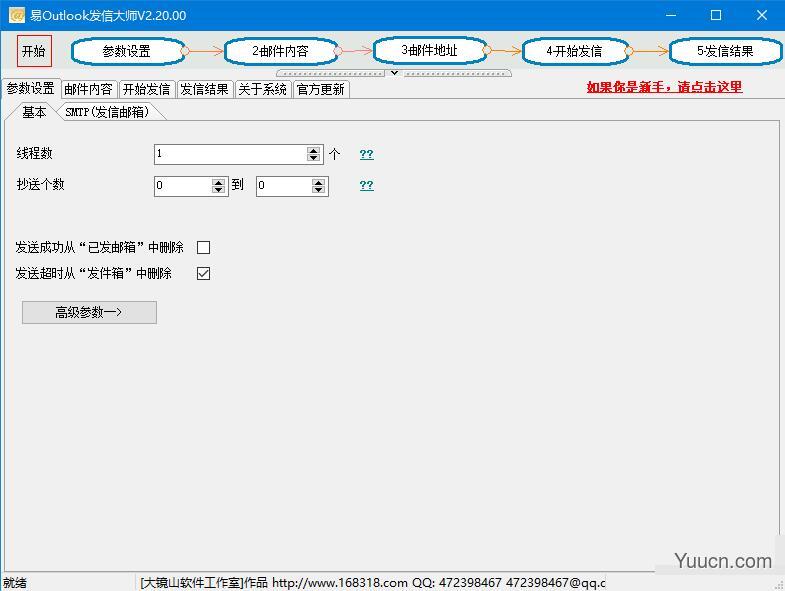Switch to the 开始发信 tab
Screen dimensions: 785x591
pyautogui.click(x=147, y=89)
